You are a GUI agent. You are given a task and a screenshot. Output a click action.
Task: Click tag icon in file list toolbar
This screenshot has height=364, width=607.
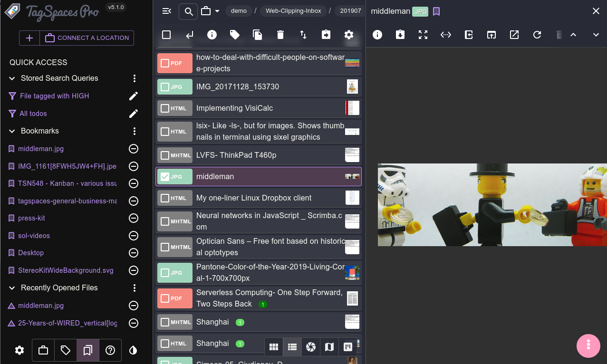(x=235, y=35)
